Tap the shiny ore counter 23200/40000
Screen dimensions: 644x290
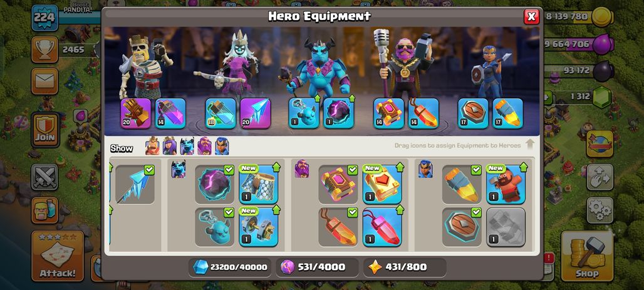pyautogui.click(x=230, y=267)
